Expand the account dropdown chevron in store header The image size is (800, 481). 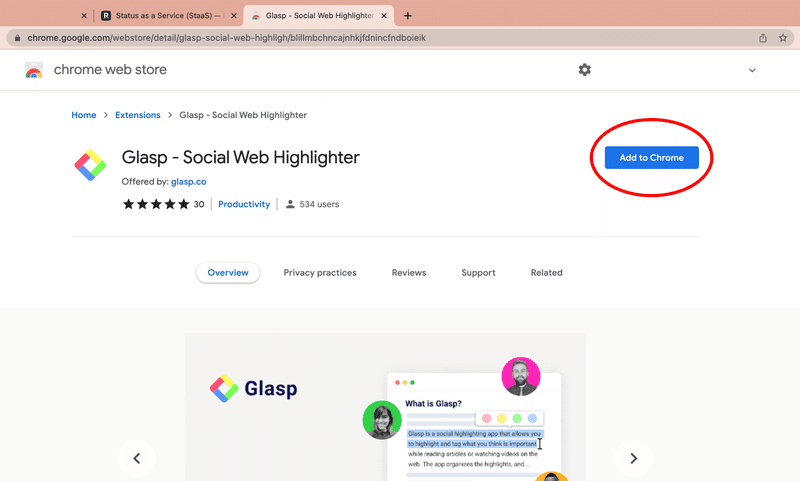click(x=752, y=70)
